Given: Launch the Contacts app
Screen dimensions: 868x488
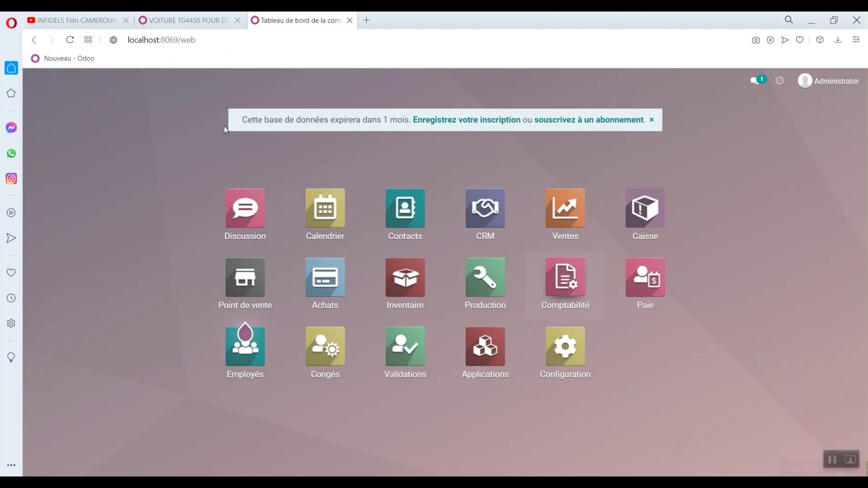Looking at the screenshot, I should coord(405,209).
